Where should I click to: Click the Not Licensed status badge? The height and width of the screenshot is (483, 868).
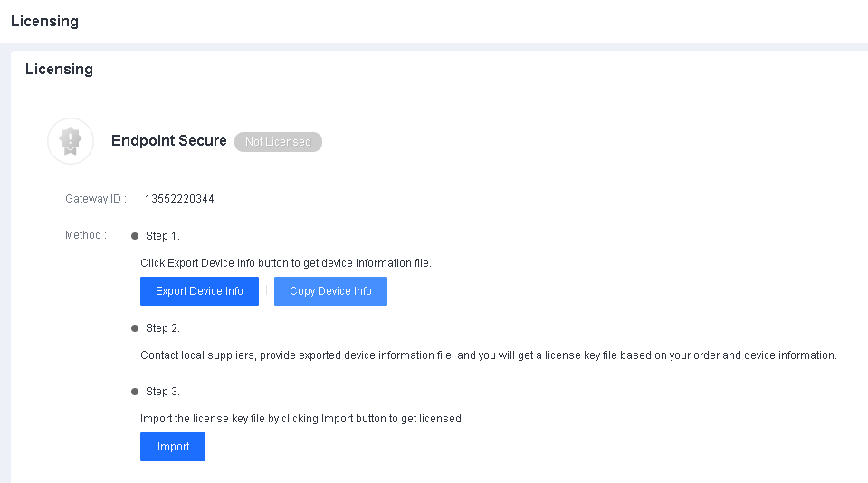pyautogui.click(x=278, y=142)
